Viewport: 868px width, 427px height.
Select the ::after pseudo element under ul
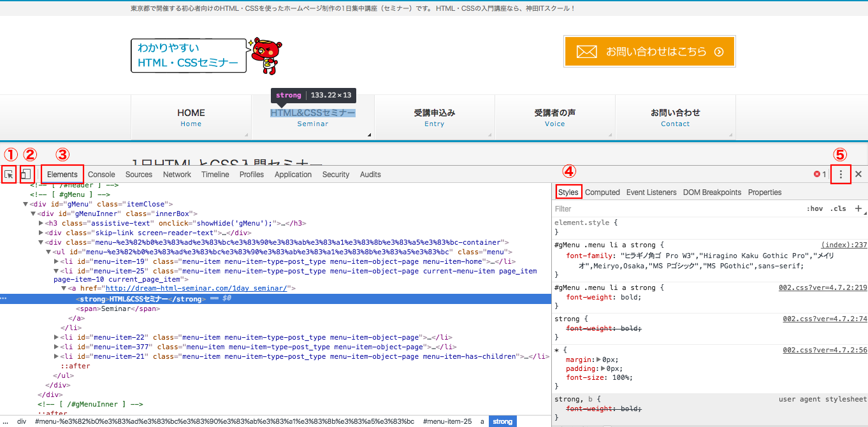[x=75, y=366]
